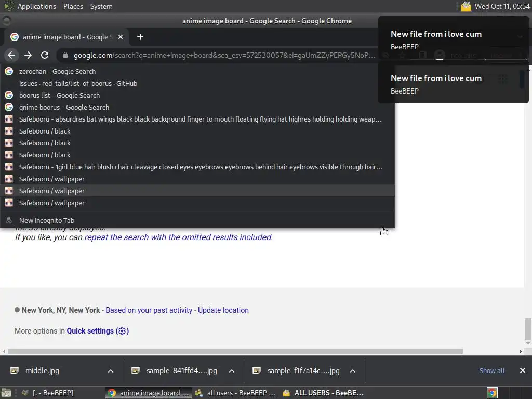This screenshot has width=532, height=399.
Task: Click the horizontal scrollbar right arrow
Action: point(521,352)
